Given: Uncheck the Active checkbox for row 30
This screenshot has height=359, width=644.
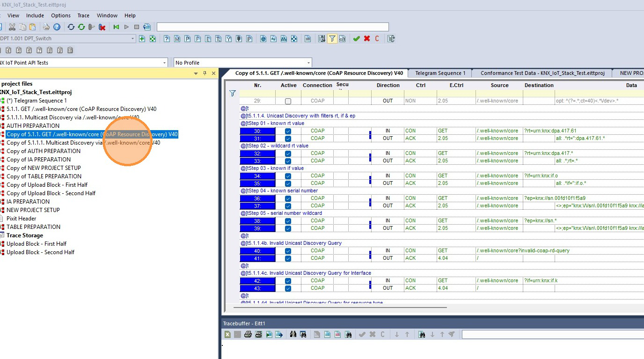Looking at the screenshot, I should (288, 131).
